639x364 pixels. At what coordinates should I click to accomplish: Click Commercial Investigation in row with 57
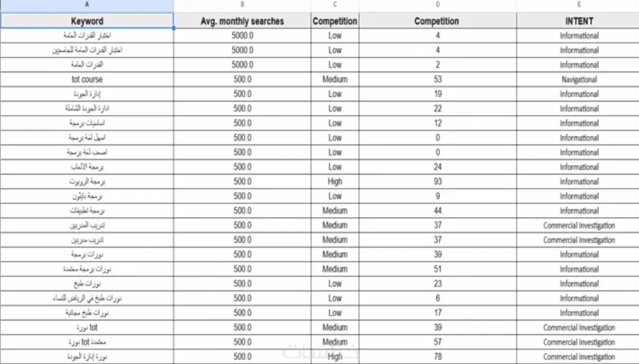coord(579,342)
